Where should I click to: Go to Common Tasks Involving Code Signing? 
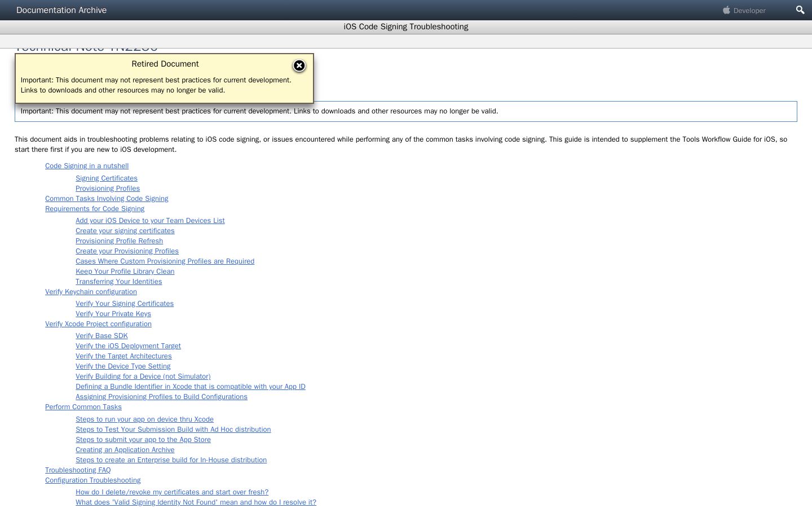107,199
